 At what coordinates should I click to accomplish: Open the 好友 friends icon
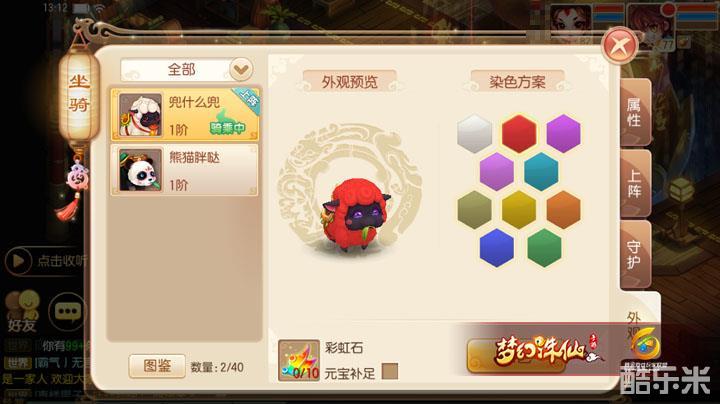coord(22,311)
